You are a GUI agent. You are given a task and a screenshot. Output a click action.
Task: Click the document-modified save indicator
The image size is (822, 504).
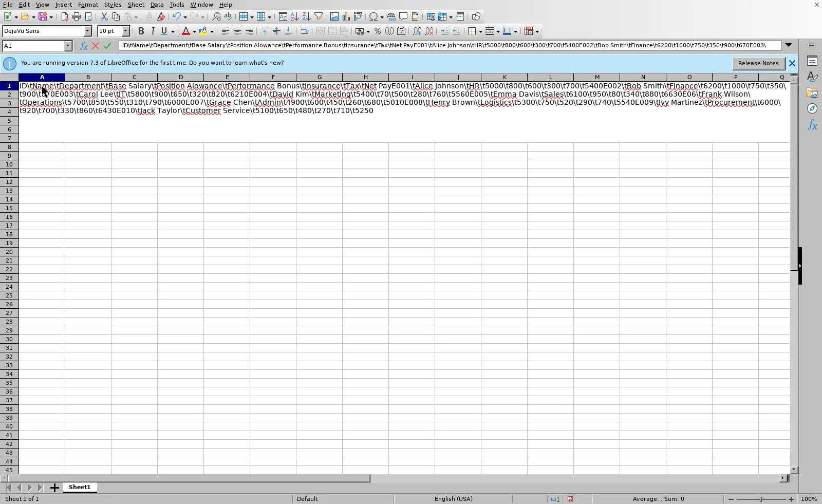pyautogui.click(x=570, y=499)
